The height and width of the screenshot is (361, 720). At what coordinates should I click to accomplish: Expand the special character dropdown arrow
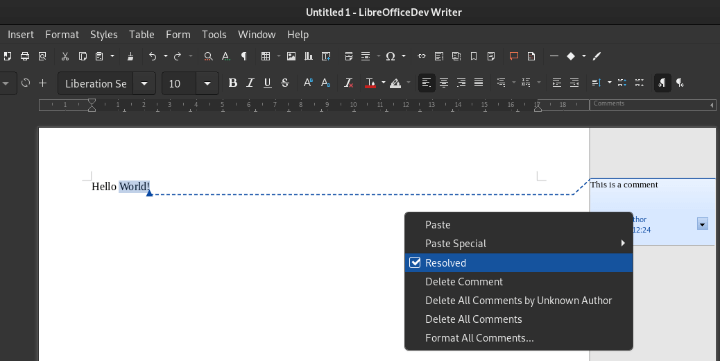(404, 56)
